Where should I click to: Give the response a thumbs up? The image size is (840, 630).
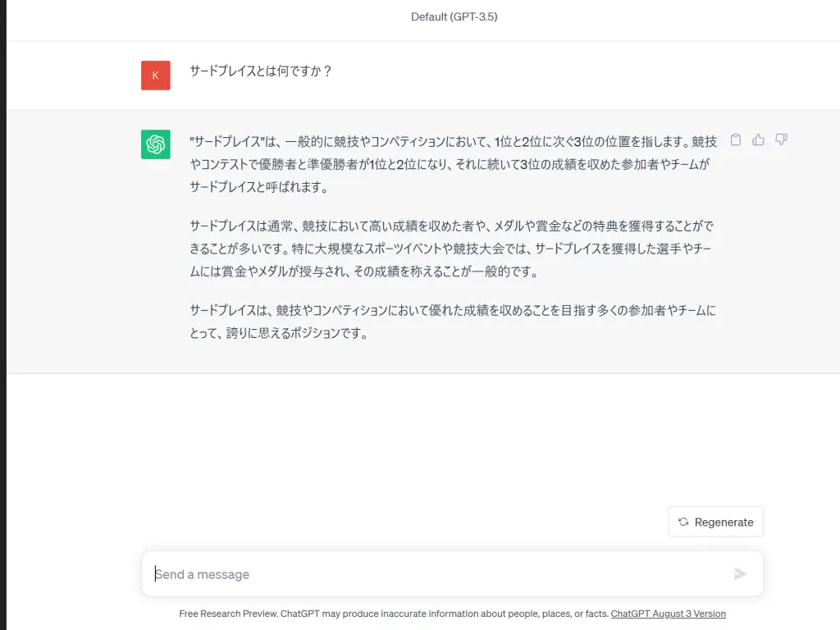point(758,139)
